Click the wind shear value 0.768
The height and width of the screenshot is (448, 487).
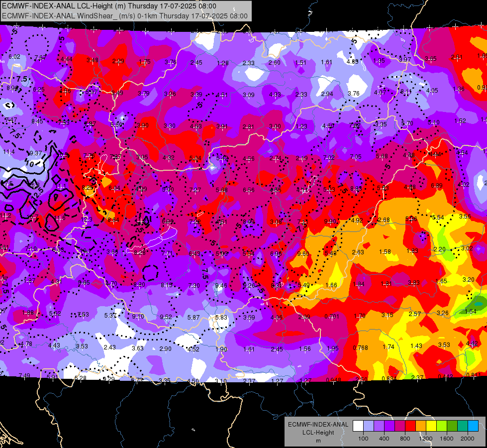tap(360, 348)
